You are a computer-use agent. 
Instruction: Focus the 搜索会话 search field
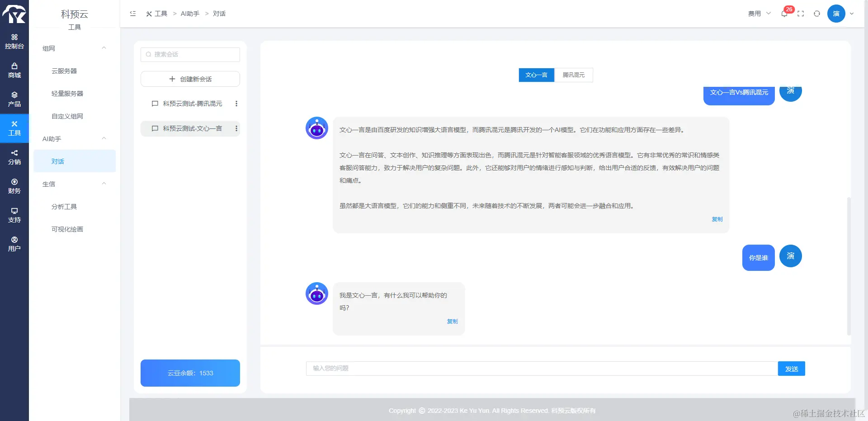(190, 55)
